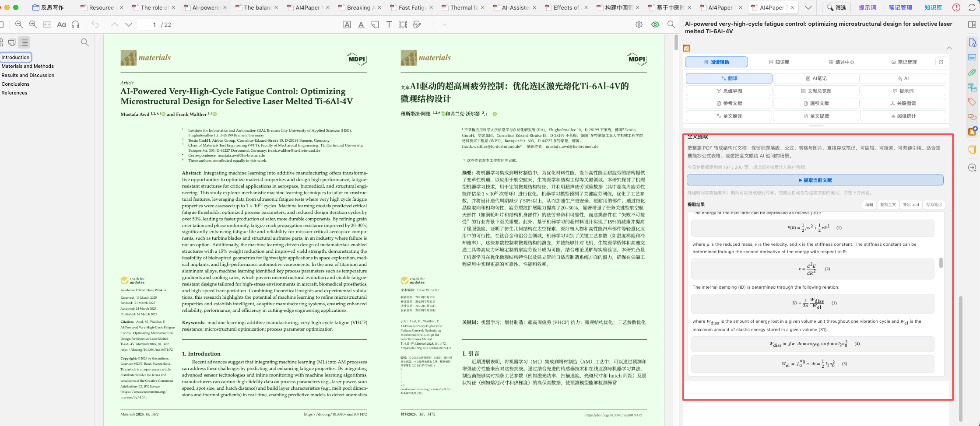Open the tags pane icon
980x426 pixels.
[x=972, y=102]
